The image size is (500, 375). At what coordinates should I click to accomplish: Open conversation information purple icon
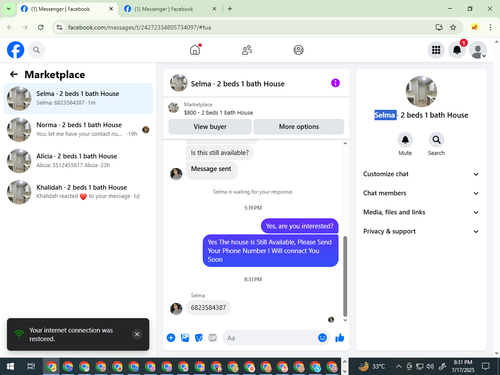[335, 83]
